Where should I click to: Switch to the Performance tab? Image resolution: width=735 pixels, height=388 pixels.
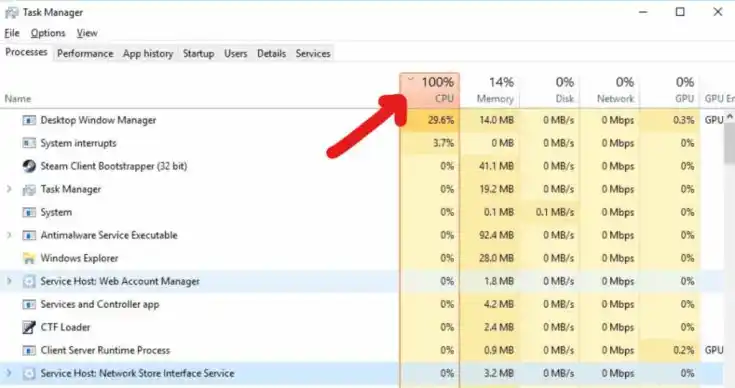point(85,54)
